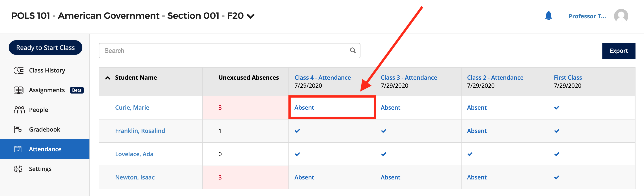Start class with Ready to Start Class

[x=45, y=47]
